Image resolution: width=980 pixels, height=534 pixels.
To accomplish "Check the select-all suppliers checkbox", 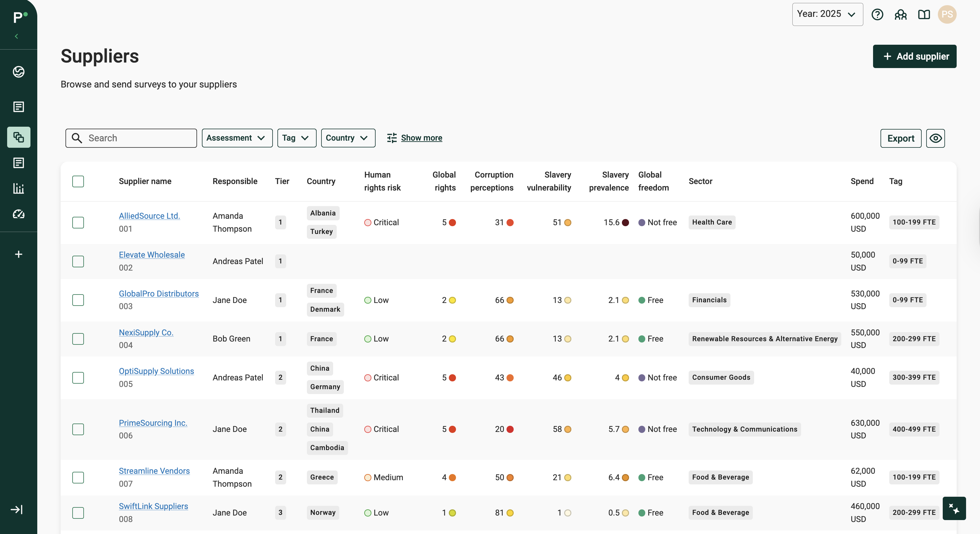I will [x=78, y=181].
